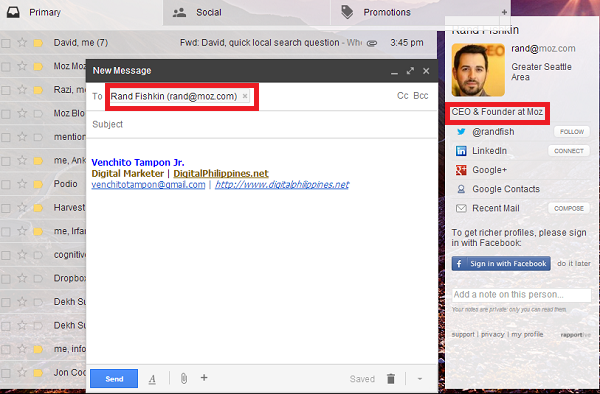Click the Twitter bird icon
This screenshot has width=600, height=394.
point(461,132)
